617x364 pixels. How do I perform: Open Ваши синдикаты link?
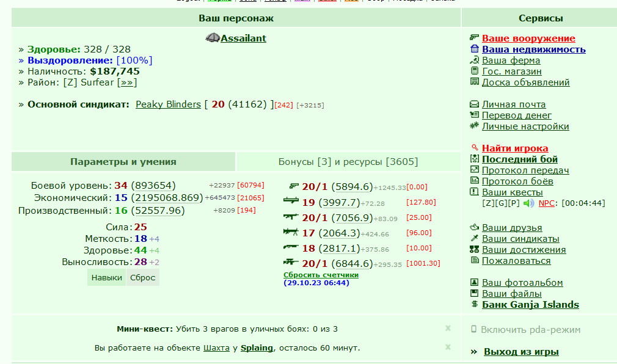coord(520,239)
